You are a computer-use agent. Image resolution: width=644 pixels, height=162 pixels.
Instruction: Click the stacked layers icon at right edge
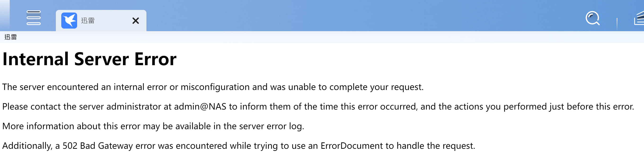[x=640, y=18]
